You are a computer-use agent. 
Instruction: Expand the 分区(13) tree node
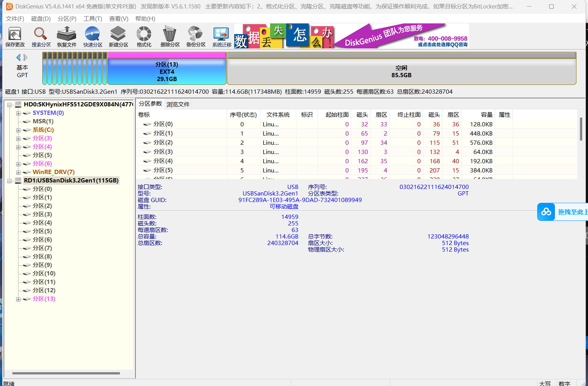(x=18, y=299)
